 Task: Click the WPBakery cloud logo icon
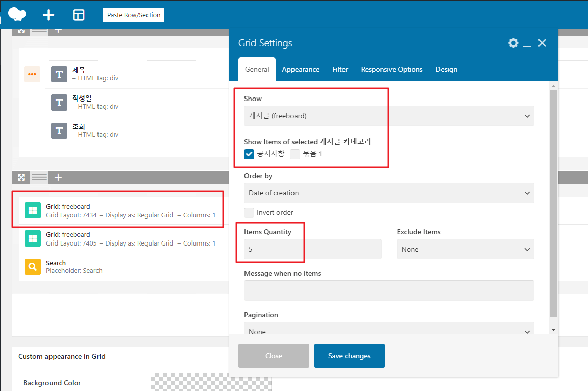click(x=17, y=15)
